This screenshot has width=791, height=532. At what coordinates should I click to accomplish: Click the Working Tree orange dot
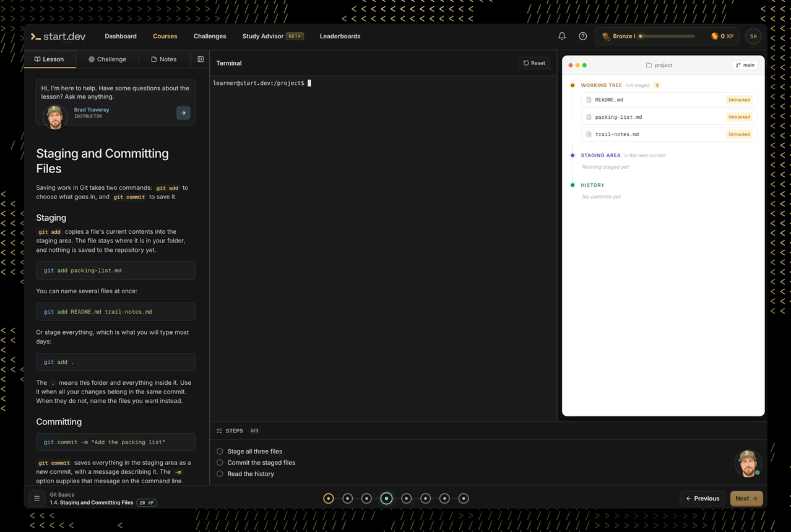(573, 85)
